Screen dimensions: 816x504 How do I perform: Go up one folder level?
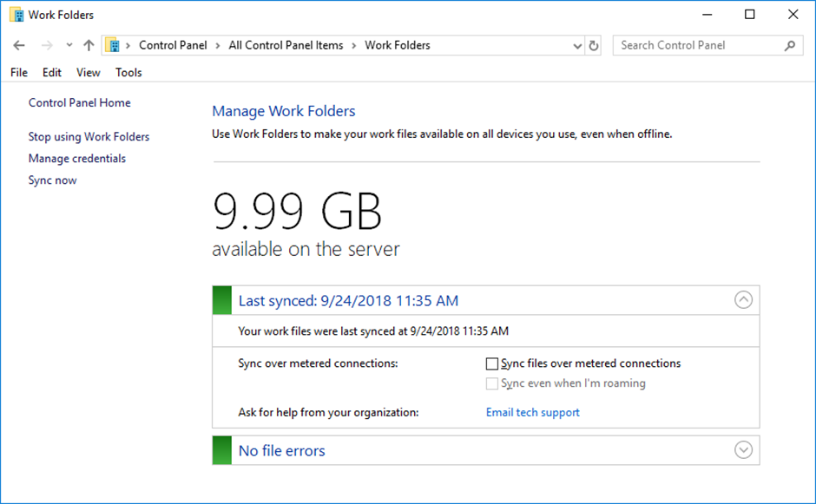pos(89,45)
